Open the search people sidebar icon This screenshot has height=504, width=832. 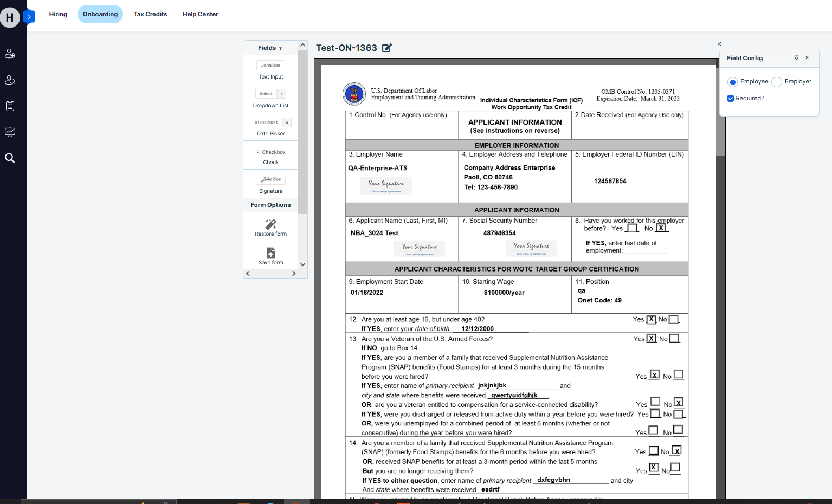click(10, 80)
